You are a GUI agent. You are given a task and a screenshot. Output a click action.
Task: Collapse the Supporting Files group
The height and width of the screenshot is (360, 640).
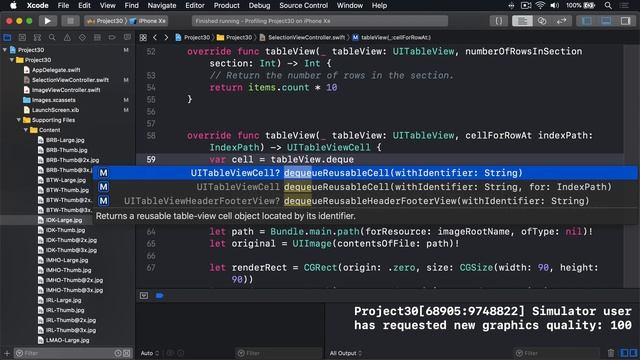tap(18, 120)
